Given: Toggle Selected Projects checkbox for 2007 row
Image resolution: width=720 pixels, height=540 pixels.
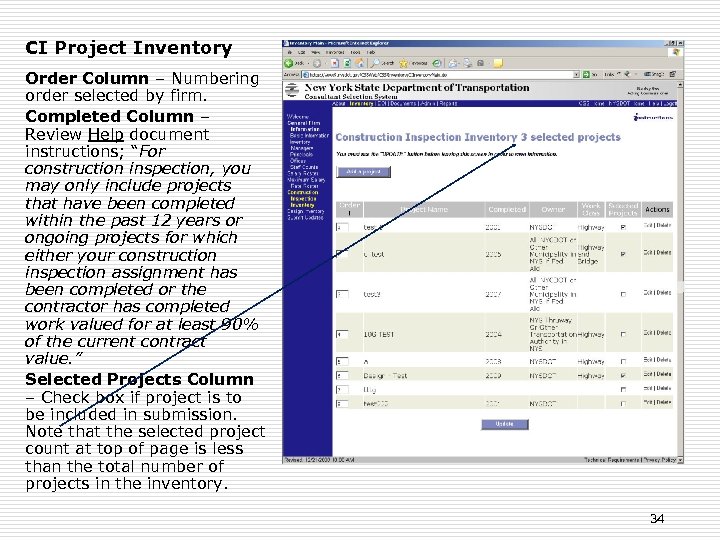Looking at the screenshot, I should (623, 294).
